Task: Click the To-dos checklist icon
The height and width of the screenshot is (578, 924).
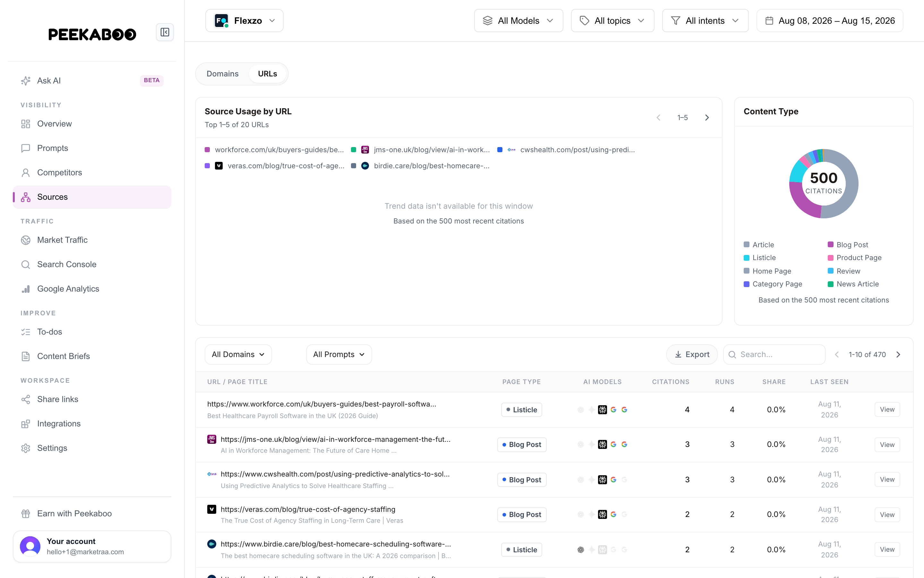Action: click(x=26, y=332)
